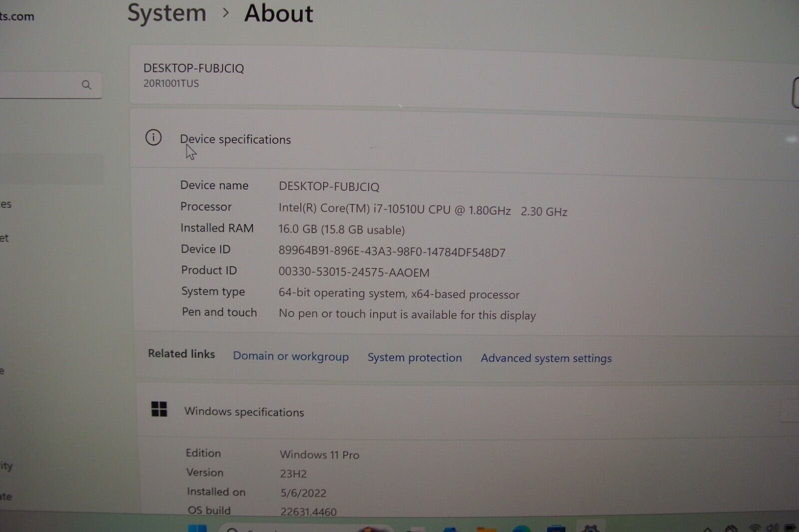Select the Version value 23H2
The height and width of the screenshot is (532, 799).
(293, 474)
